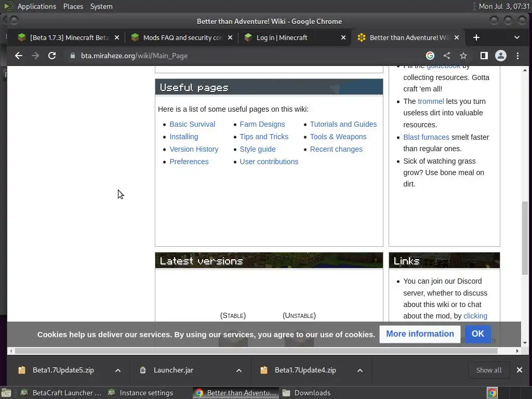Image resolution: width=532 pixels, height=399 pixels.
Task: Open the side panel icon
Action: click(x=484, y=56)
